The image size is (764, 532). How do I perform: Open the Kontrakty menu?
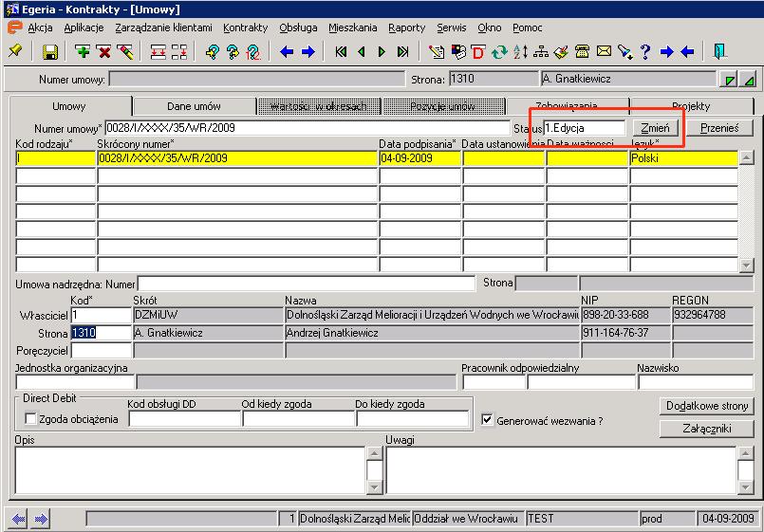click(246, 28)
